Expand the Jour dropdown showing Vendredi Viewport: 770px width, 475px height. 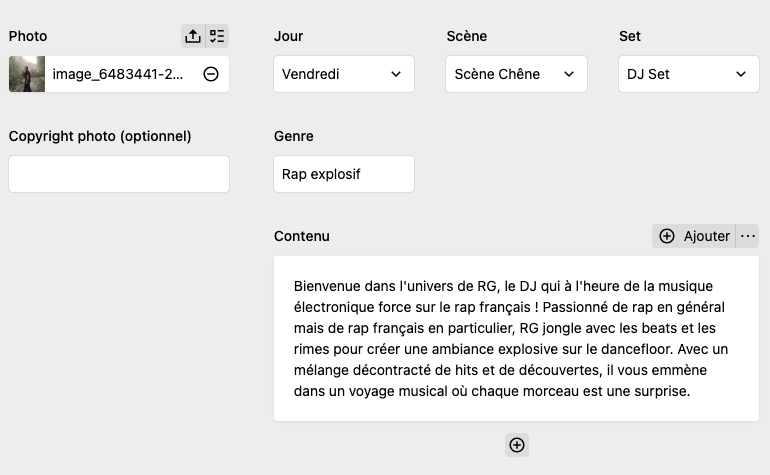343,74
